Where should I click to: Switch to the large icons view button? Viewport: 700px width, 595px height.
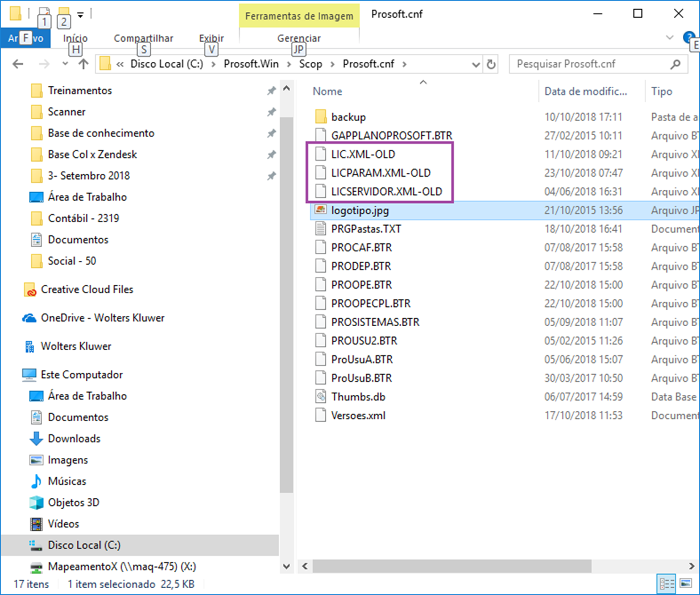pos(686,584)
